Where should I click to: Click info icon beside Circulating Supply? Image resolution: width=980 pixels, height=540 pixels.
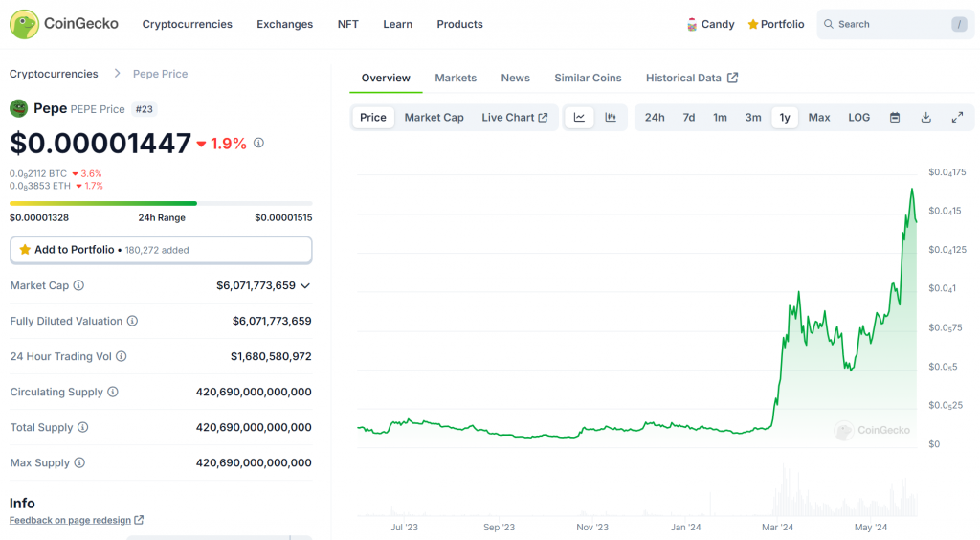tap(113, 392)
